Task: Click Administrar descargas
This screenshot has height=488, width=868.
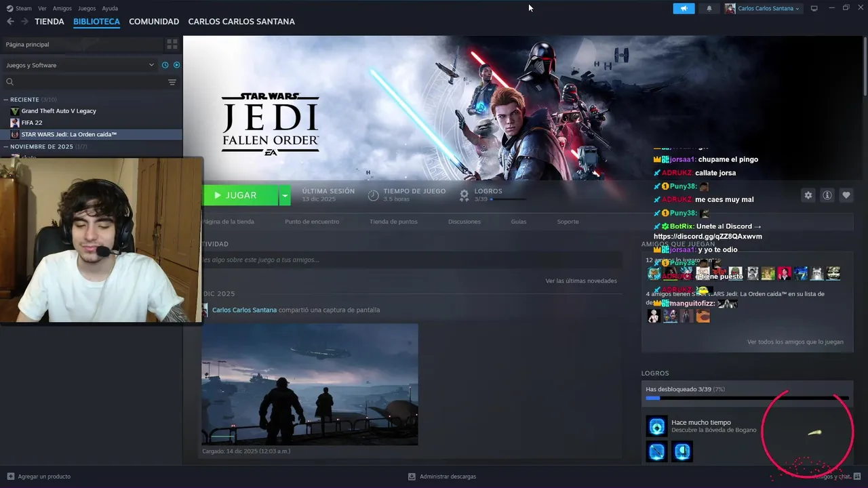Action: [448, 476]
